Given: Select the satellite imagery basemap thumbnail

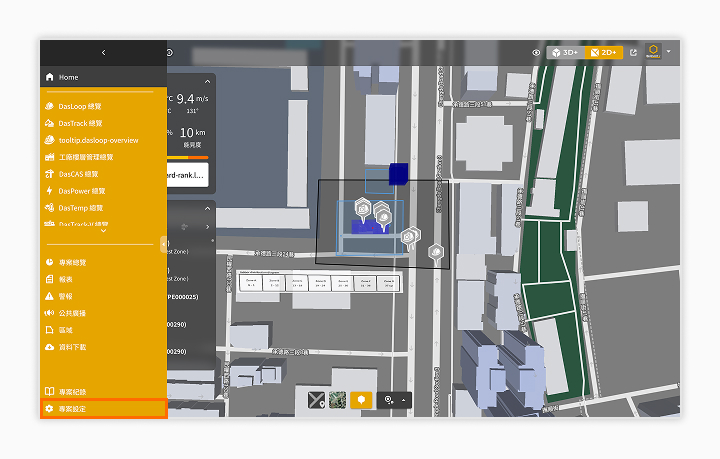Looking at the screenshot, I should tap(338, 400).
